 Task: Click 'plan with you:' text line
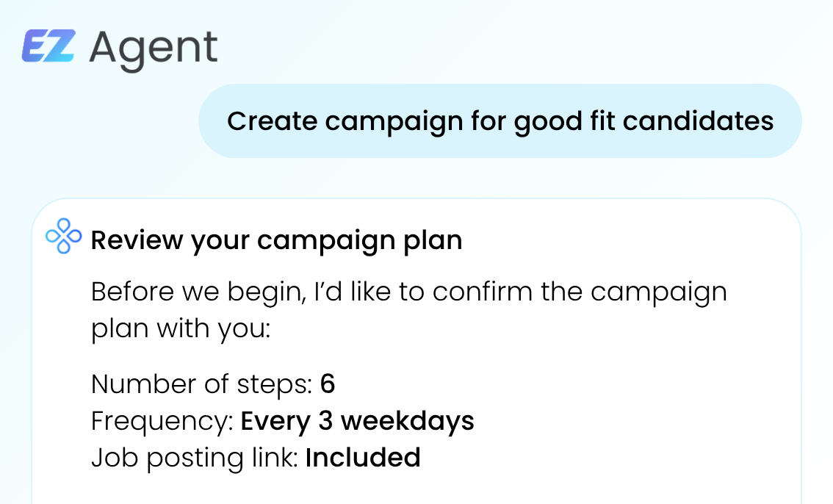[x=181, y=328]
